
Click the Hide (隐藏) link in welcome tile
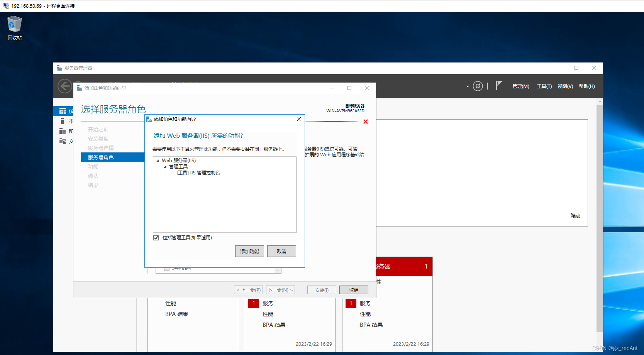tap(575, 216)
